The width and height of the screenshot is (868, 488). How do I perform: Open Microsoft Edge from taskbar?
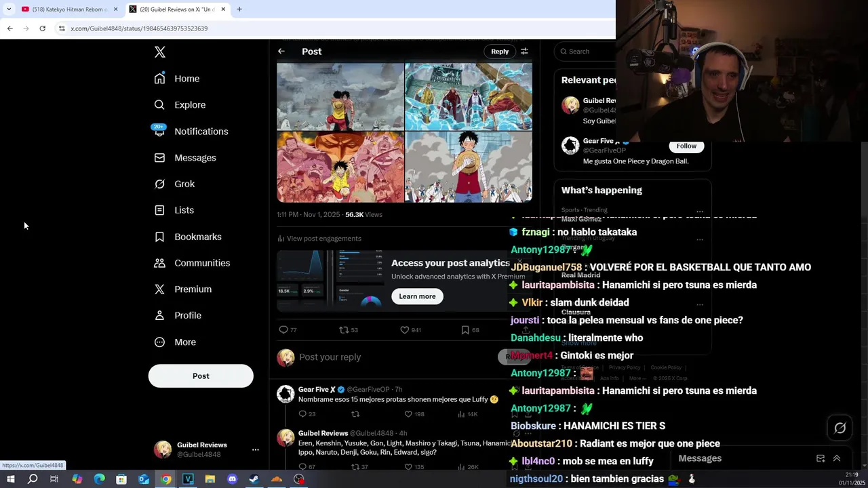(x=100, y=479)
